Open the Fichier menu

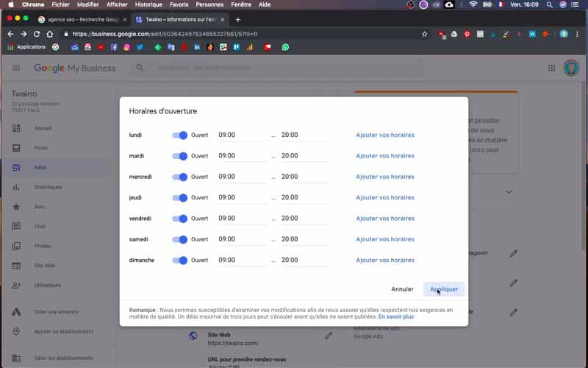tap(60, 4)
